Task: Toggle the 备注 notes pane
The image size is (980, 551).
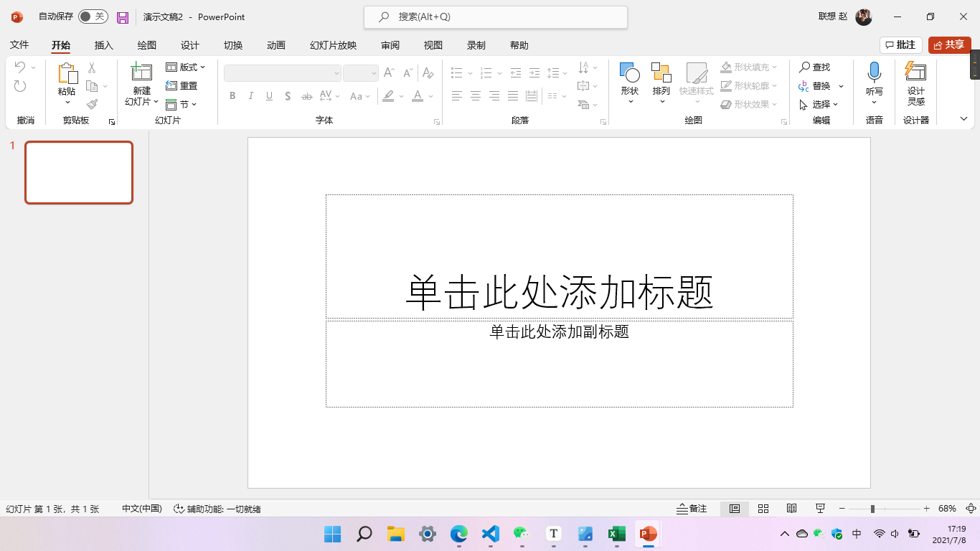Action: pos(692,509)
